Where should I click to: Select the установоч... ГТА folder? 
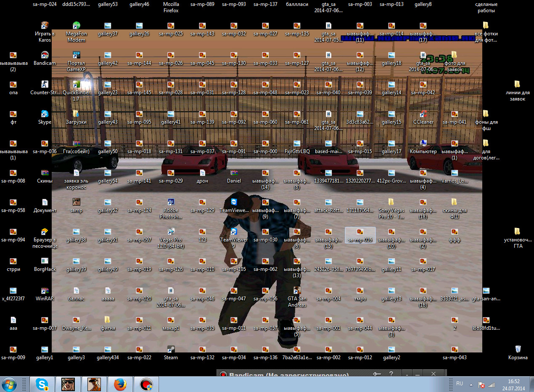518,238
